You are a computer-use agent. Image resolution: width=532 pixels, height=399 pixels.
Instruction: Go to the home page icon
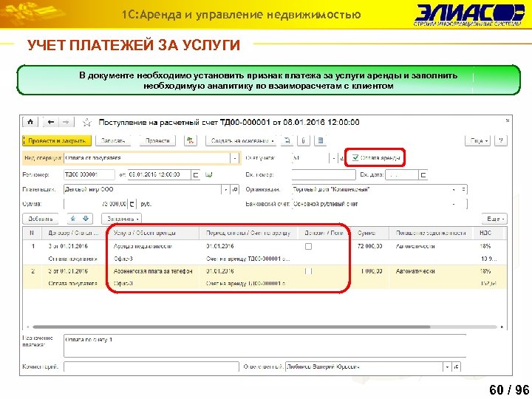[30, 122]
